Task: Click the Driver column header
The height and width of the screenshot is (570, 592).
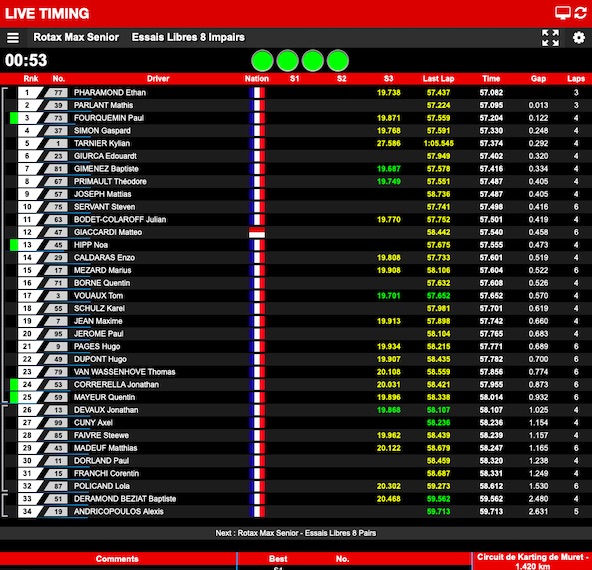Action: [x=158, y=79]
